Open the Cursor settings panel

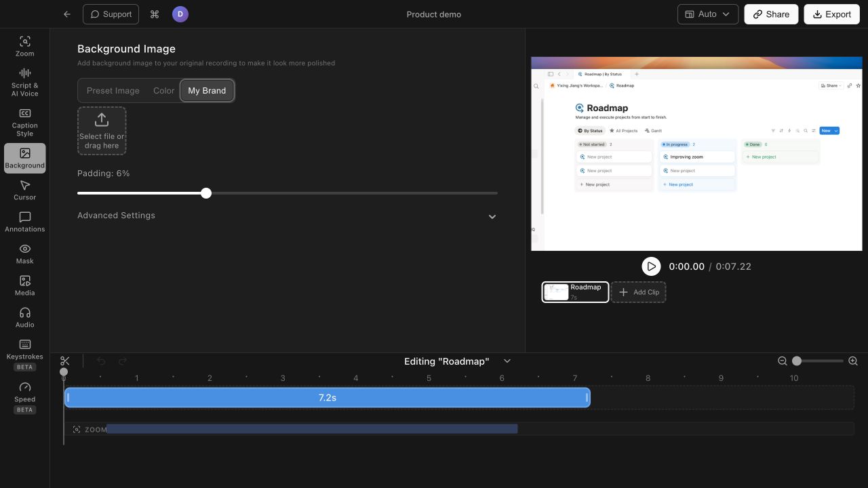pyautogui.click(x=25, y=190)
